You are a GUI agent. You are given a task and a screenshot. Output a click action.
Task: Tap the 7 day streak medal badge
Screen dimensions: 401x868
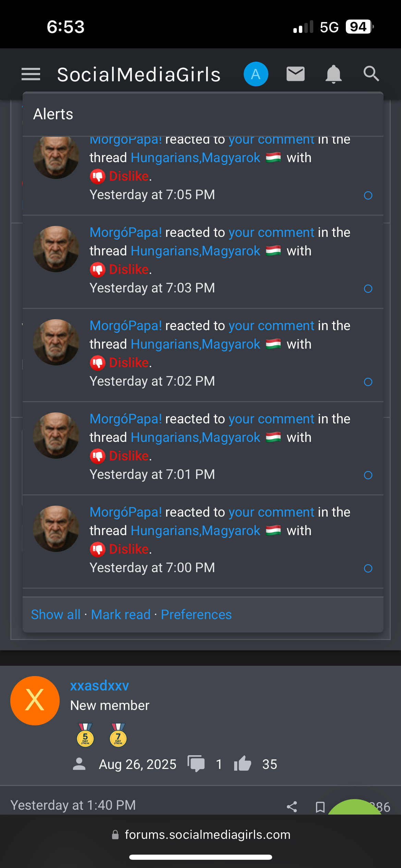click(118, 735)
